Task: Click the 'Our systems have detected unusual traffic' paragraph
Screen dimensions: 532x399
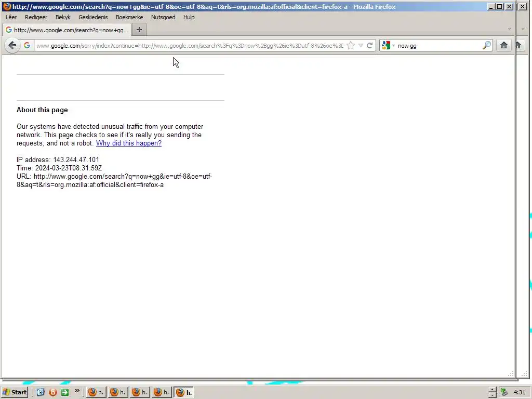Action: point(110,135)
